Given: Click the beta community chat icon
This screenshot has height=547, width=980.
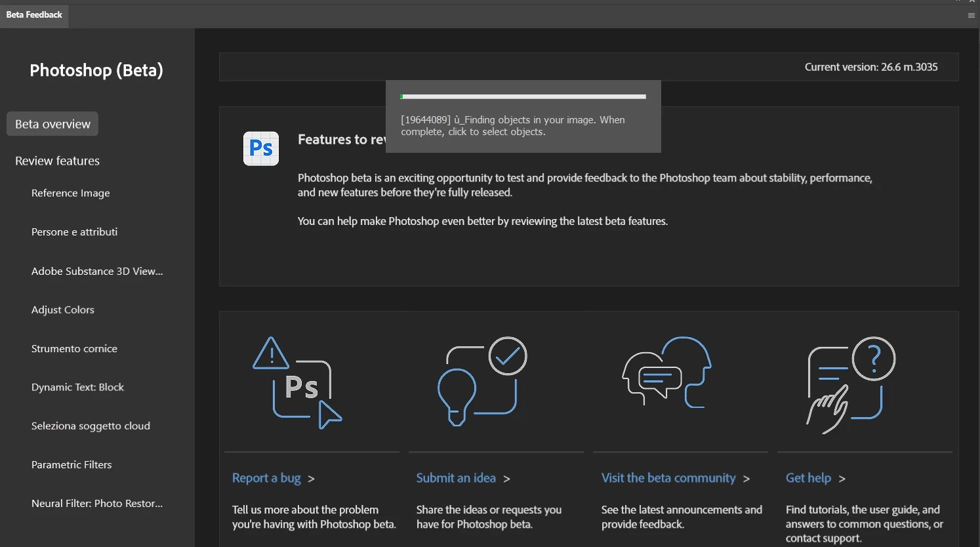Looking at the screenshot, I should 666,372.
